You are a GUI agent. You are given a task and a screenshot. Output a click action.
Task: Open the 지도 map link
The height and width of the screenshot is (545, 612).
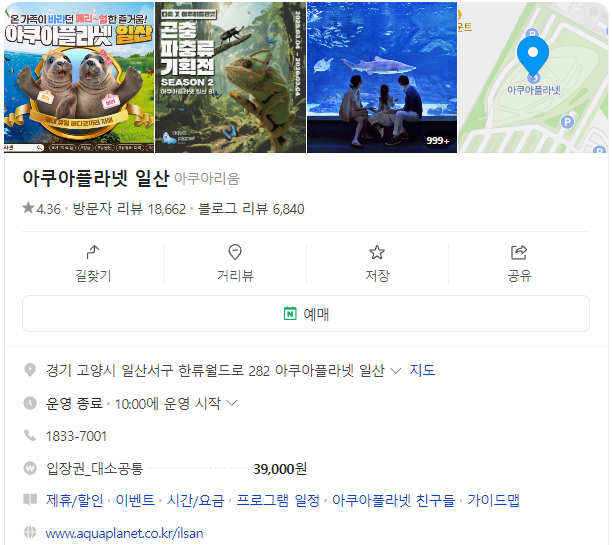[422, 370]
